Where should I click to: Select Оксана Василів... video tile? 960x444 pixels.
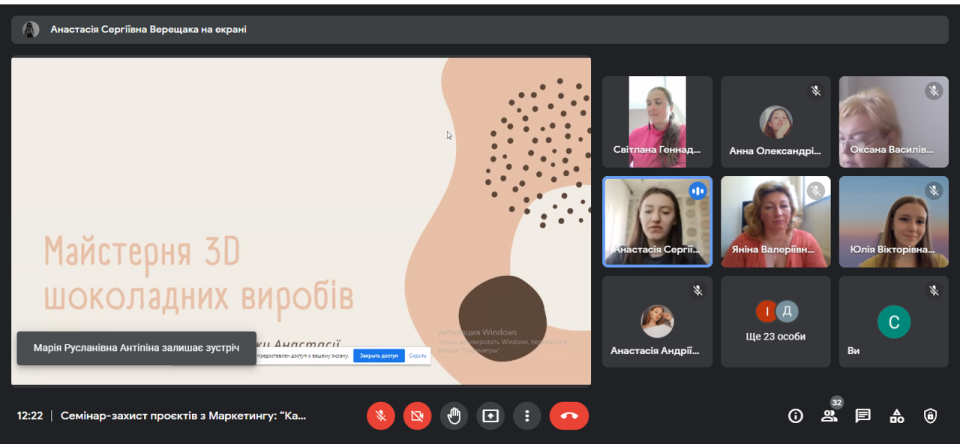coord(894,122)
